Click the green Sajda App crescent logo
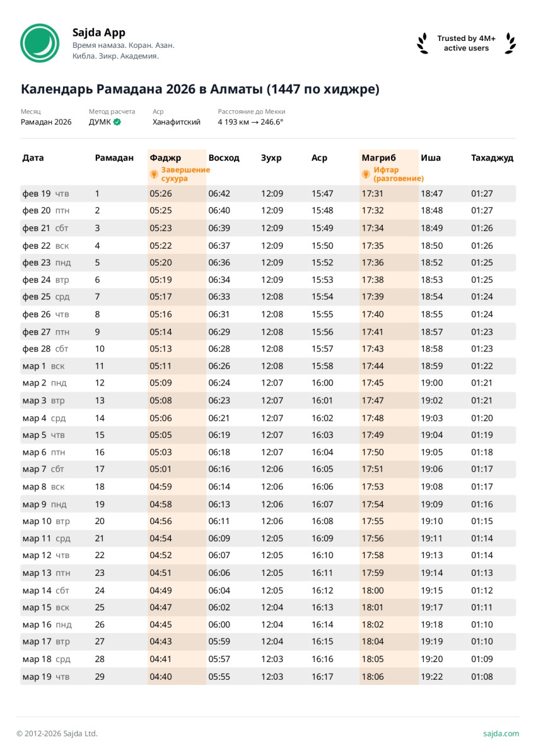The height and width of the screenshot is (756, 536). [40, 43]
